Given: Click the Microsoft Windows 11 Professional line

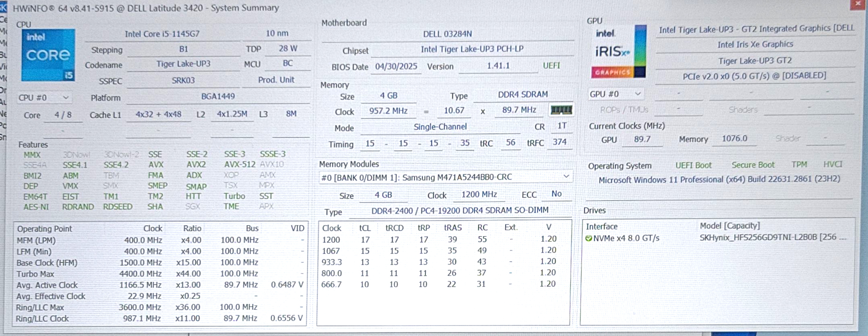Looking at the screenshot, I should click(719, 179).
